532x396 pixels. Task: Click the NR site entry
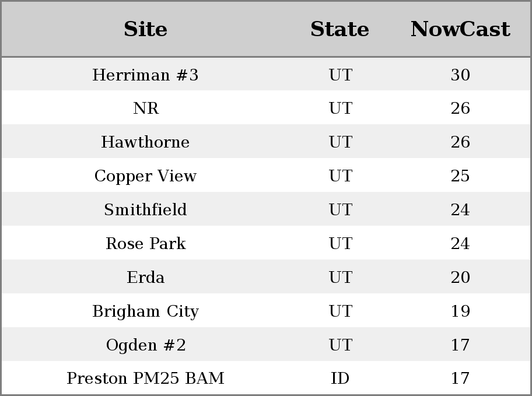tap(145, 108)
